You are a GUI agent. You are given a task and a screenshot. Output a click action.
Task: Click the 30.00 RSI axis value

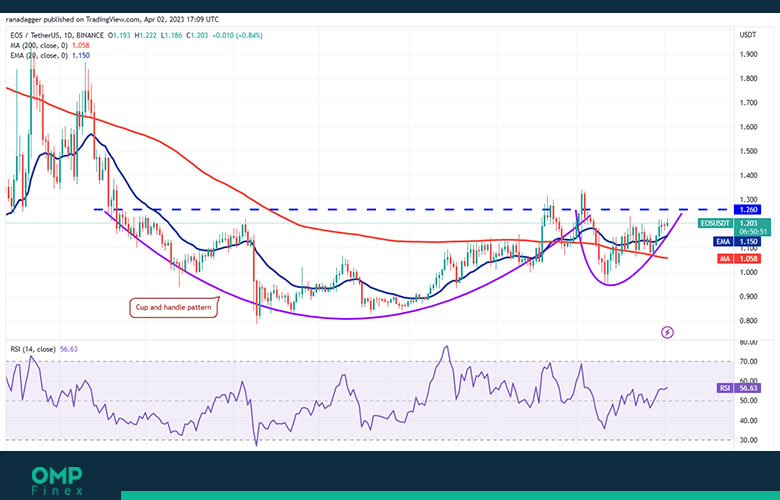tap(748, 440)
